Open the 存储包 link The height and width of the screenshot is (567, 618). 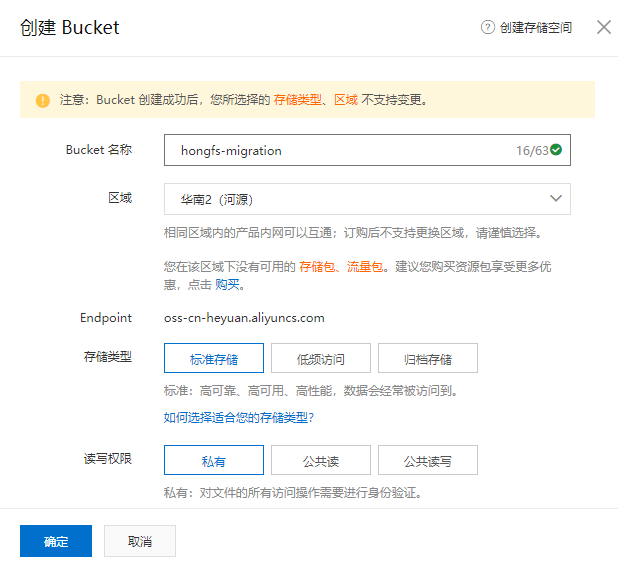click(x=316, y=266)
